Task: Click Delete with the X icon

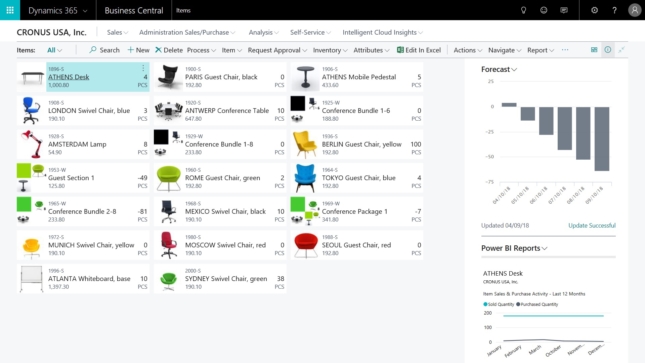Action: pos(169,50)
